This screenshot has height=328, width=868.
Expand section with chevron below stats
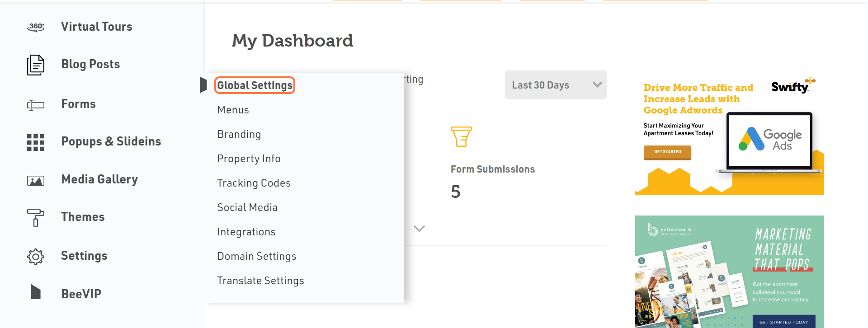click(419, 229)
